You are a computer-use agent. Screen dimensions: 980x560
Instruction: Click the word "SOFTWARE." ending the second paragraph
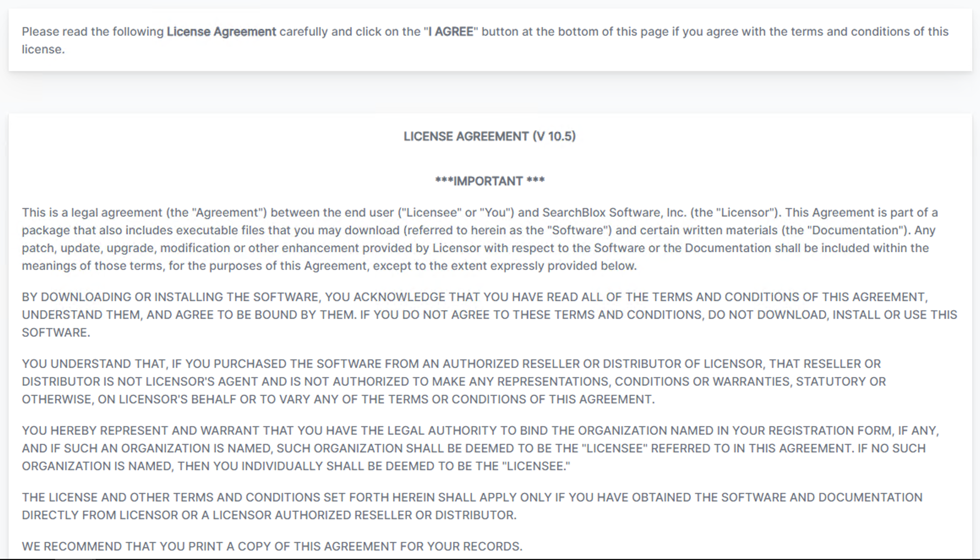[x=56, y=332]
